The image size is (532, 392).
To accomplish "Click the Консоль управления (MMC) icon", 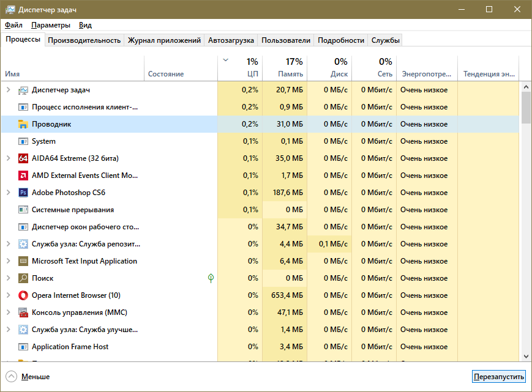I will 23,312.
